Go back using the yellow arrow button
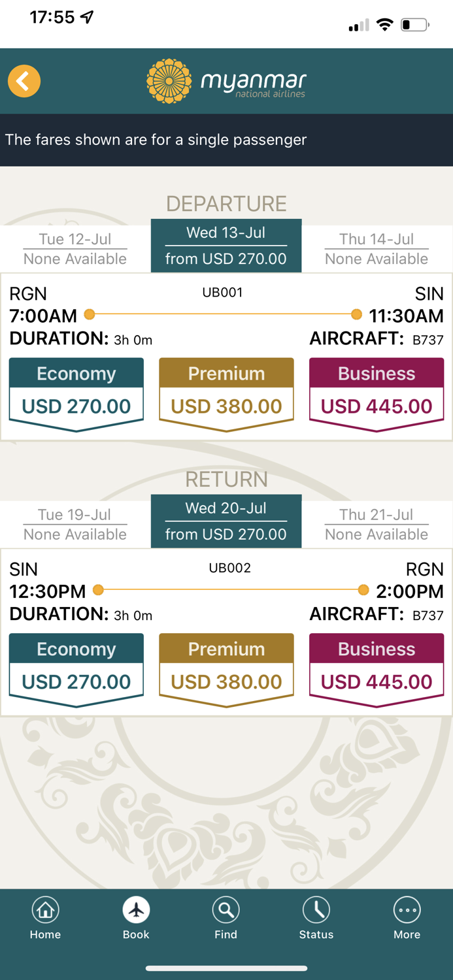The width and height of the screenshot is (453, 980). (x=24, y=81)
